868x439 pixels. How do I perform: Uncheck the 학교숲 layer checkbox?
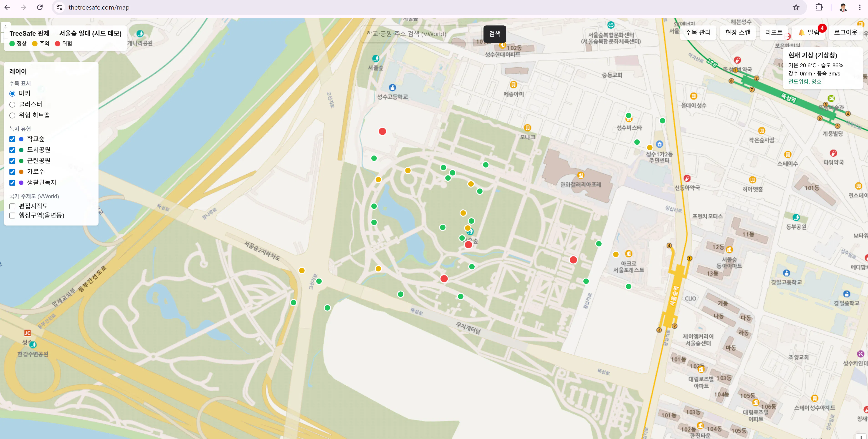pyautogui.click(x=13, y=139)
